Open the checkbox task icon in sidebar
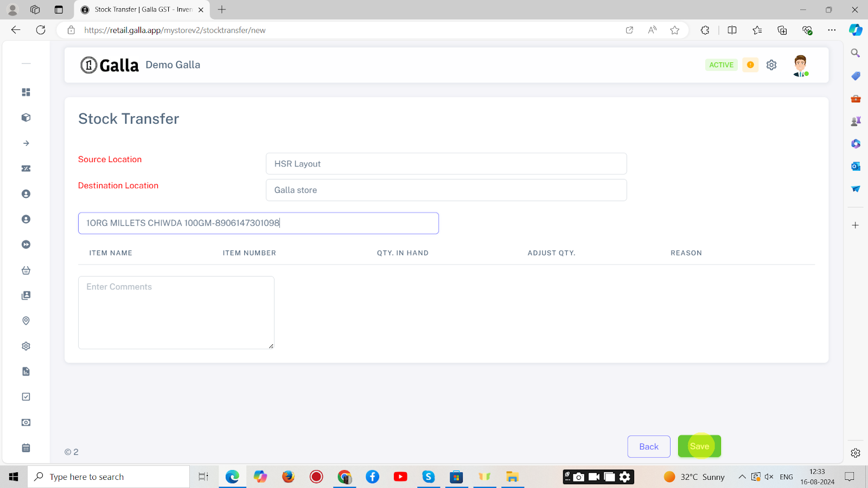 coord(26,397)
